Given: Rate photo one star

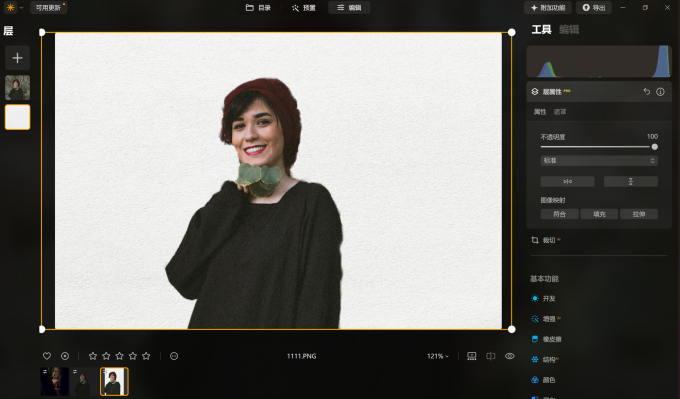Looking at the screenshot, I should pos(92,356).
